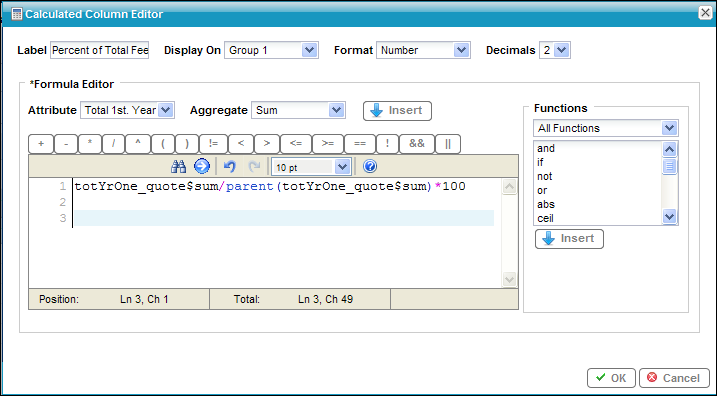
Task: Insert the less-than-or-equal operator
Action: (x=296, y=144)
